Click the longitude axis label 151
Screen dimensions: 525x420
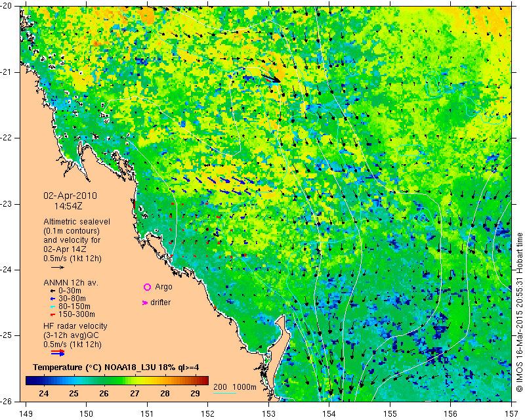pos(147,414)
